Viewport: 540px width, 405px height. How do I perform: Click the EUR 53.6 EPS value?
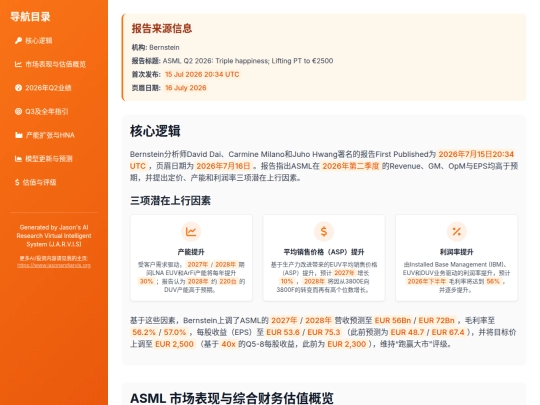pyautogui.click(x=283, y=332)
